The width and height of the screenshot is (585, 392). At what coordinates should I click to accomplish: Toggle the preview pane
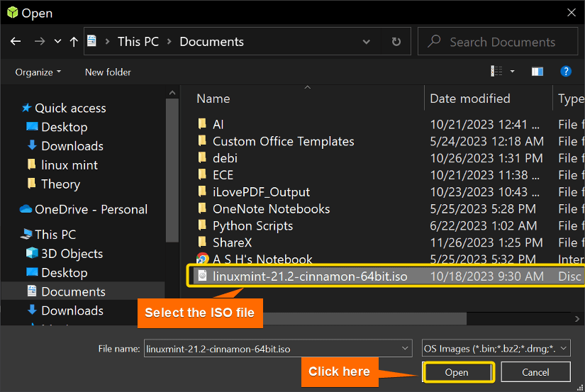(x=537, y=71)
